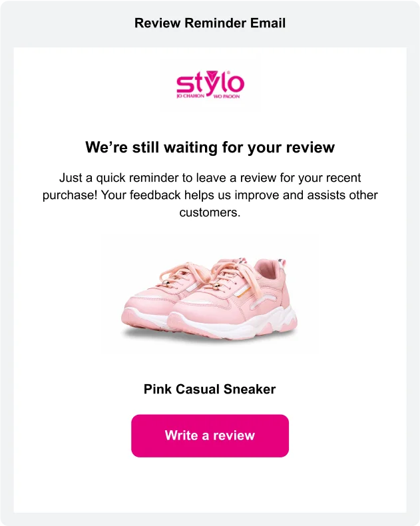420x526 pixels.
Task: Click the "Review Reminder Email" title
Action: (x=210, y=23)
